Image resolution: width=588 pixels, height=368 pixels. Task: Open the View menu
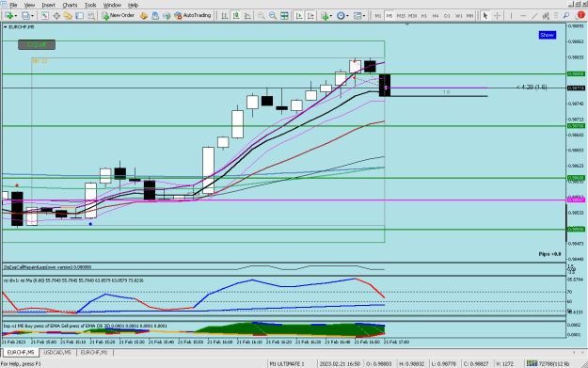click(29, 6)
